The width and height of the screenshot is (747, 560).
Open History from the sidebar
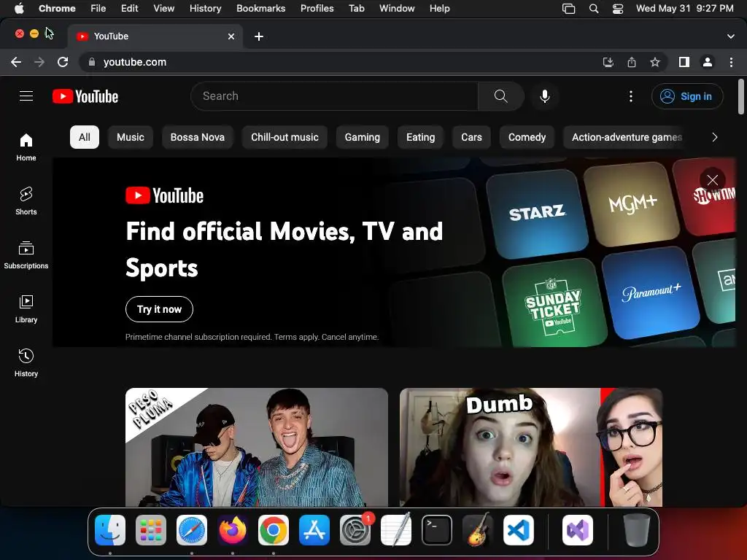[26, 363]
